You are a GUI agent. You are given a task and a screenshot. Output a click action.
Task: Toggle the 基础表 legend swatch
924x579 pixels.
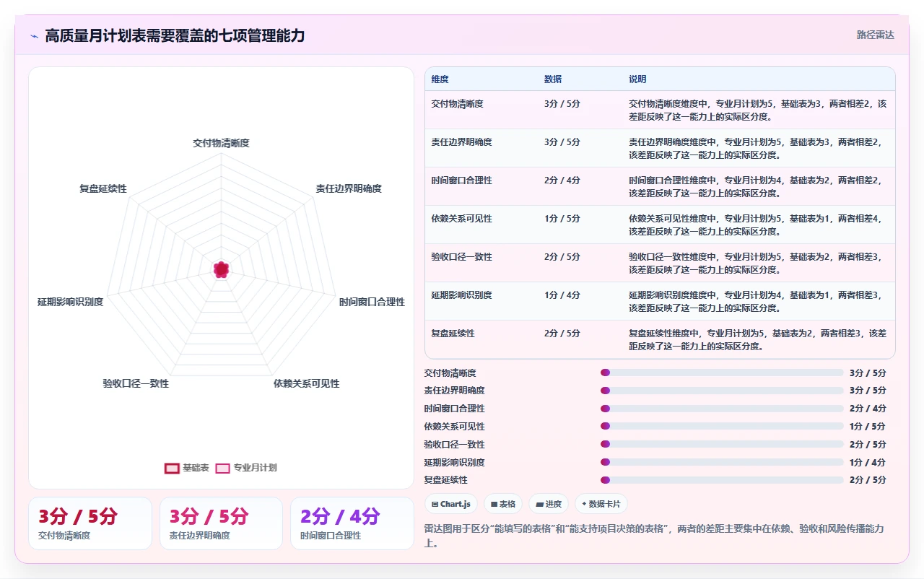[172, 468]
